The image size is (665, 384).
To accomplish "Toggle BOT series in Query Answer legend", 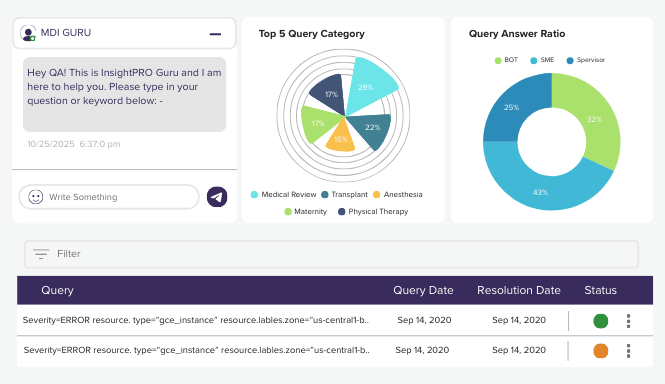I will (x=506, y=60).
